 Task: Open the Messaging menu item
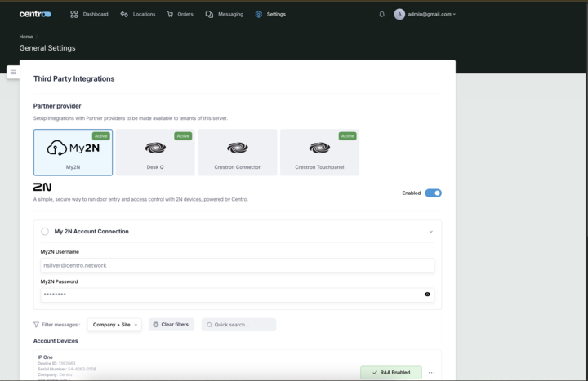point(224,14)
